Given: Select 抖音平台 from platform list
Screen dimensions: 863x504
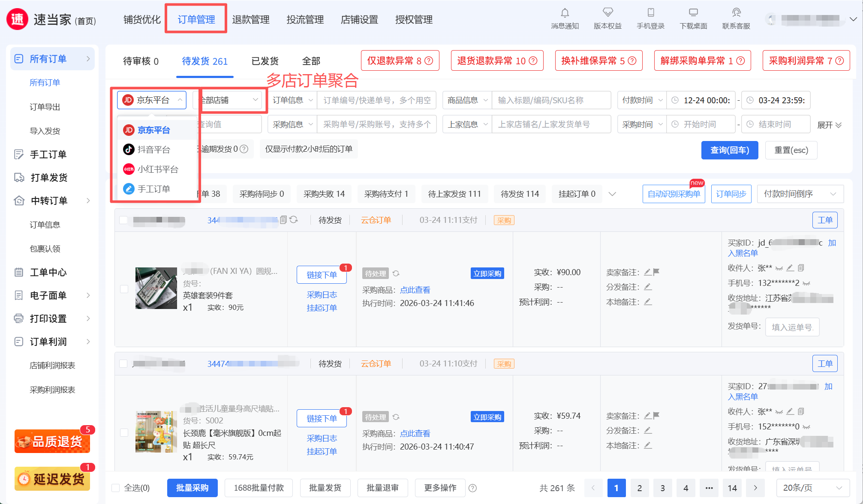Looking at the screenshot, I should pos(153,150).
